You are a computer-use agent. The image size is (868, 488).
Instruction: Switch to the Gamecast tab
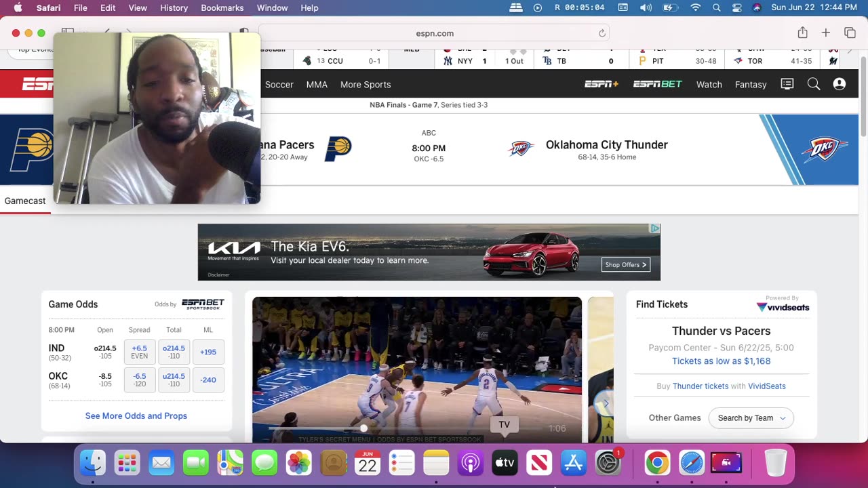pyautogui.click(x=25, y=201)
